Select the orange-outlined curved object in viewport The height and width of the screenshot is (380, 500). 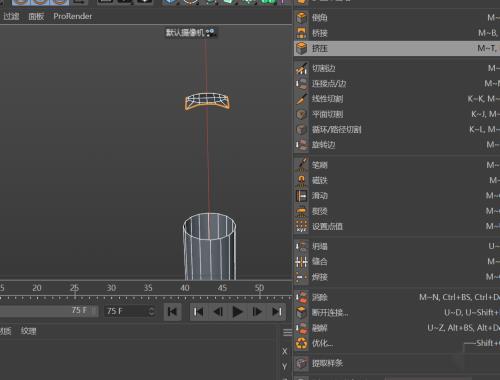click(x=207, y=102)
